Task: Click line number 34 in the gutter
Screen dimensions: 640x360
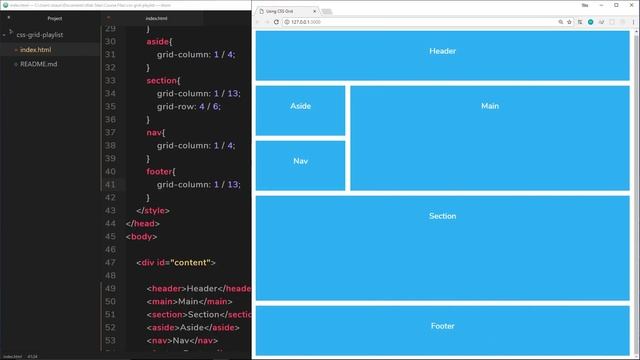Action: 110,93
